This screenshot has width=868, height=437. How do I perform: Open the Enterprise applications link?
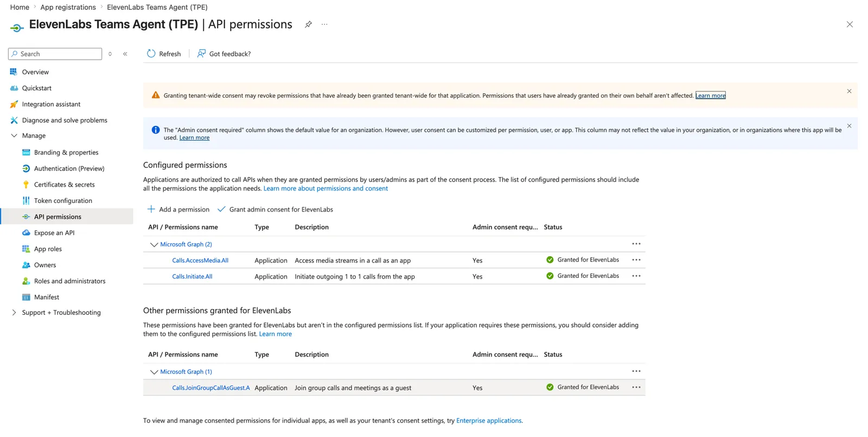click(x=489, y=421)
